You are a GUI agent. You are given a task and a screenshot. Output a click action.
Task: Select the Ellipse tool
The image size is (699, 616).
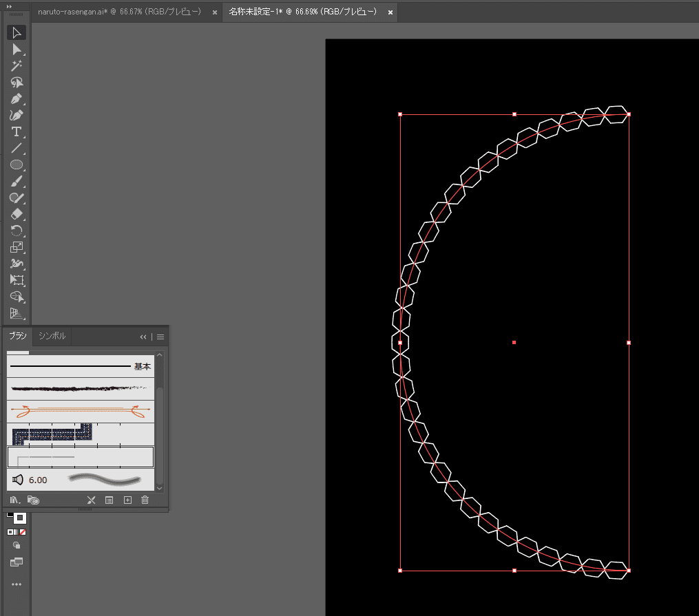click(x=17, y=164)
